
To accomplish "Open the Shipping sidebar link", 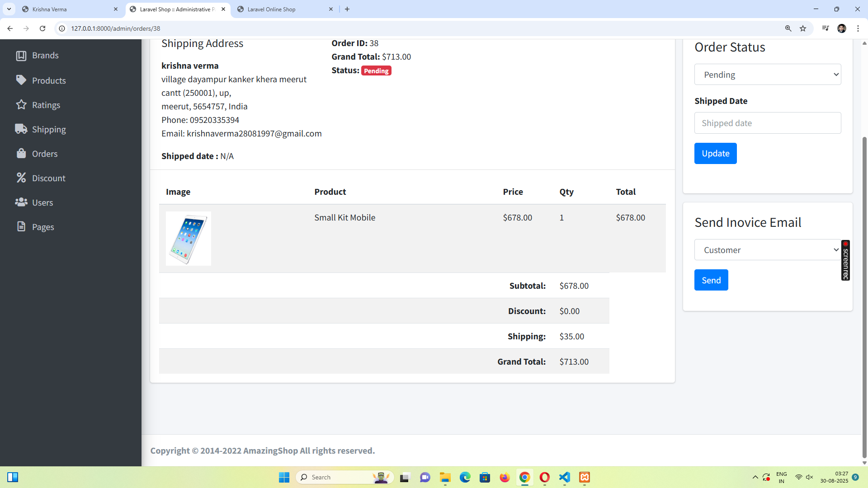I will (x=49, y=129).
